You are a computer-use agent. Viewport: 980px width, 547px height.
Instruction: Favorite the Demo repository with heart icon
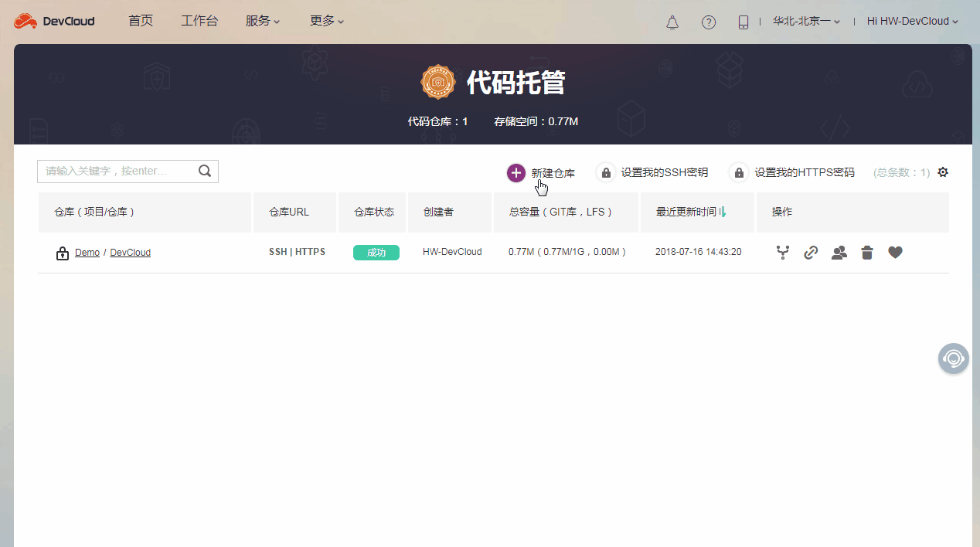895,252
